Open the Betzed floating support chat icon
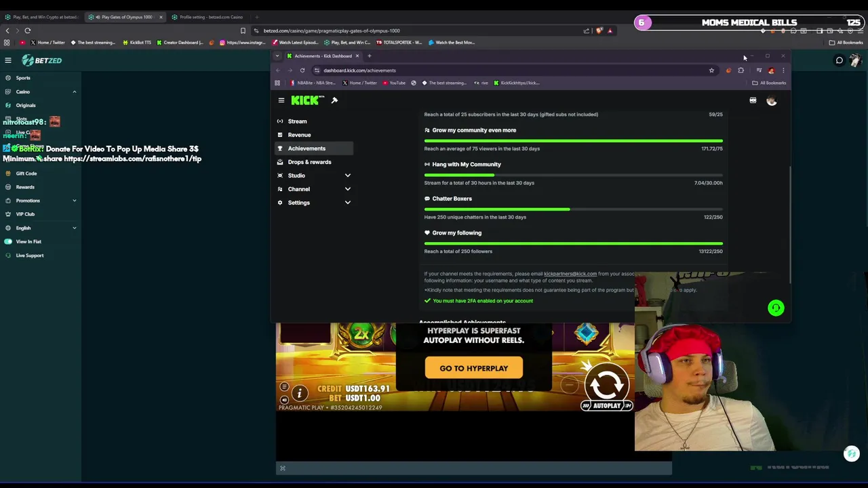868x488 pixels. tap(852, 453)
